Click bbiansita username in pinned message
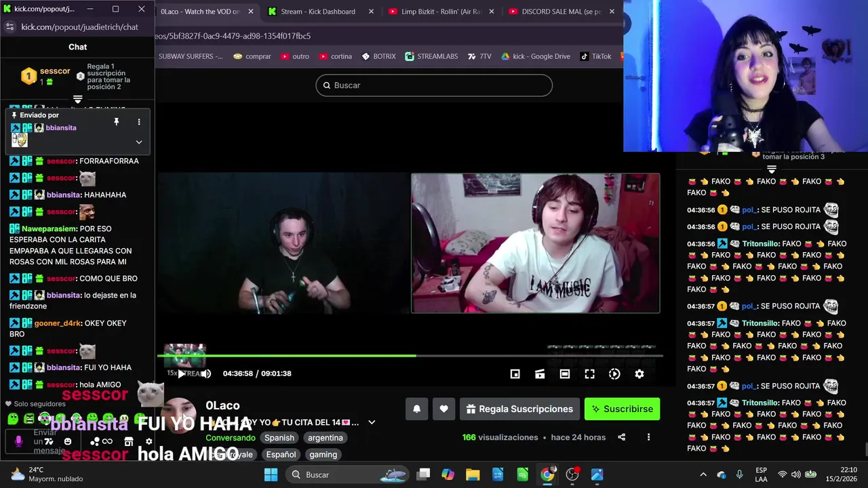The image size is (868, 488). (x=61, y=127)
